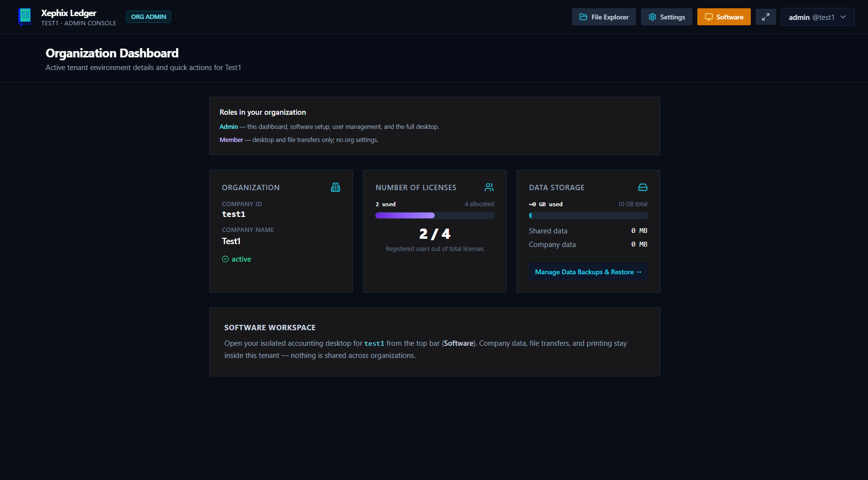
Task: Toggle fullscreen with the expand arrows icon
Action: pyautogui.click(x=765, y=17)
